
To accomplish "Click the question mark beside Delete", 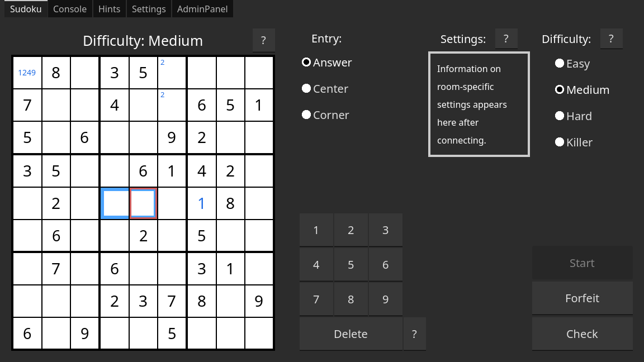I will (414, 334).
